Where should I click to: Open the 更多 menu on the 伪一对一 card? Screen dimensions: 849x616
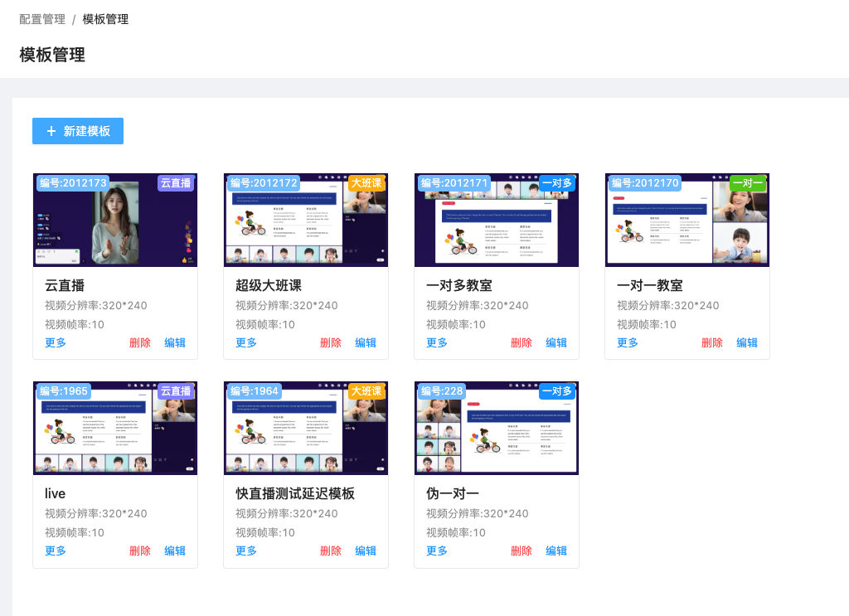pyautogui.click(x=435, y=551)
